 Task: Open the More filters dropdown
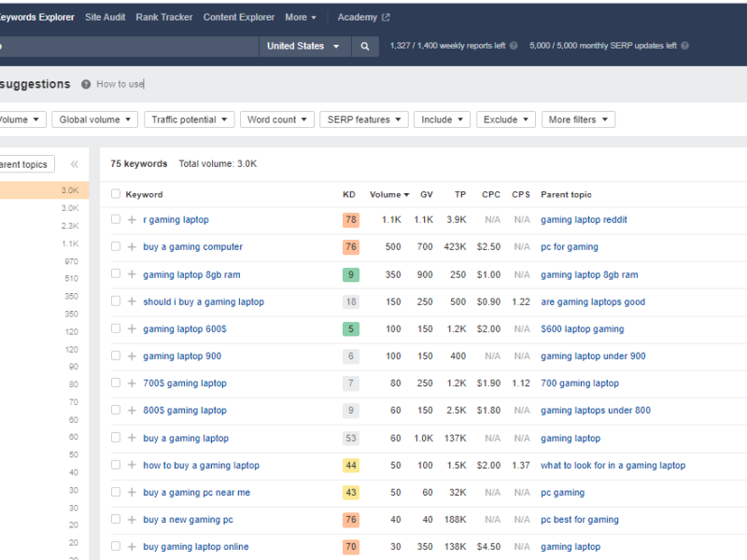tap(578, 119)
